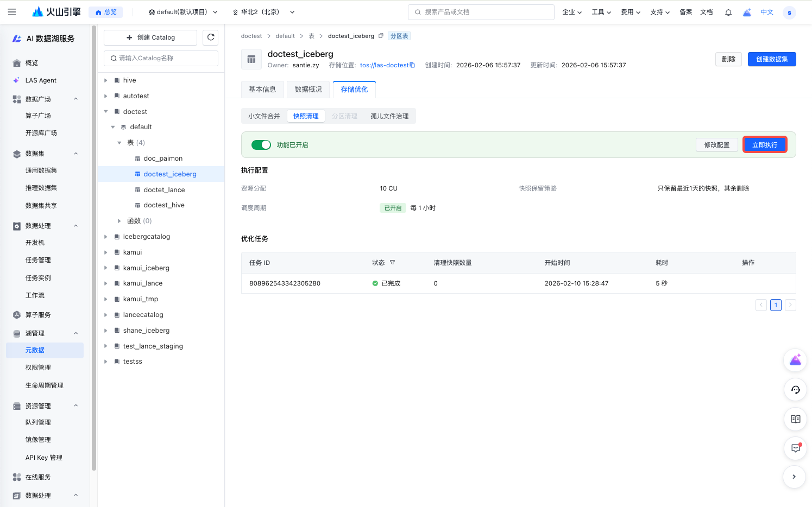Copy the storage location path icon
The width and height of the screenshot is (812, 507).
[x=412, y=65]
